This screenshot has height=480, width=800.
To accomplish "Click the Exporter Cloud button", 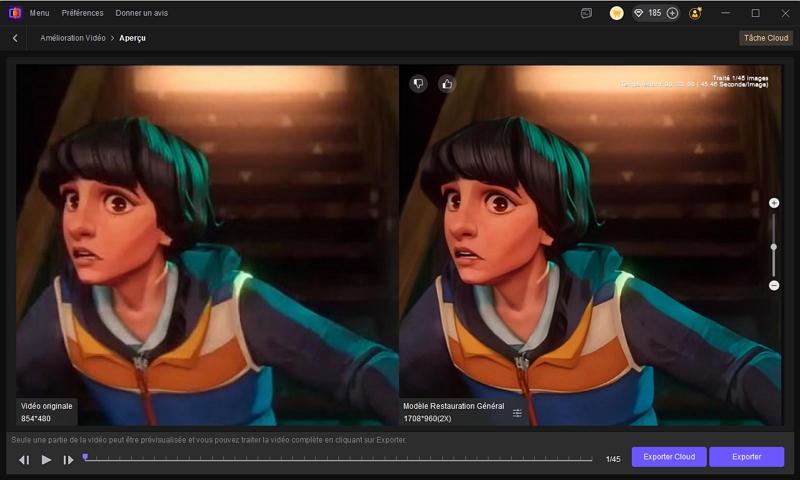I will click(x=669, y=457).
